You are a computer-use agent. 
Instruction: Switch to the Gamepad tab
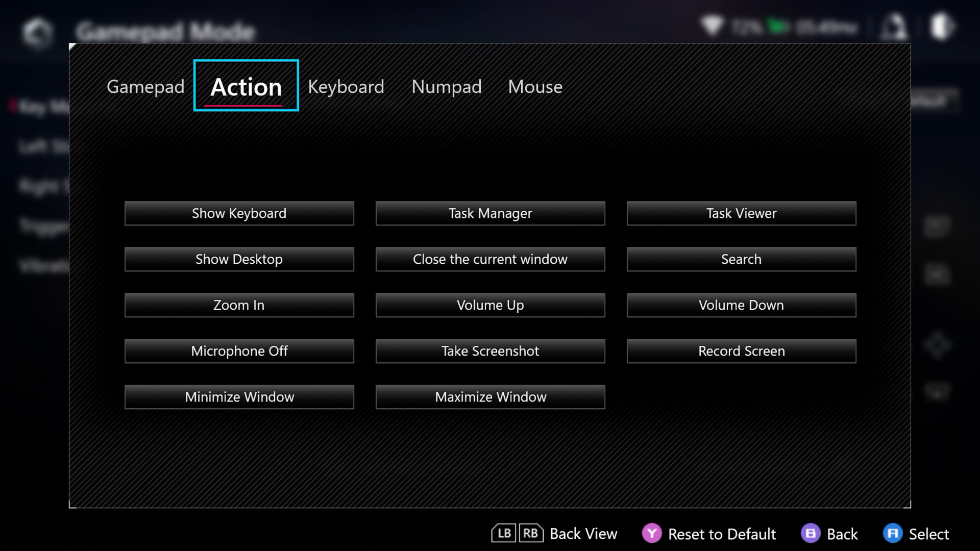145,87
